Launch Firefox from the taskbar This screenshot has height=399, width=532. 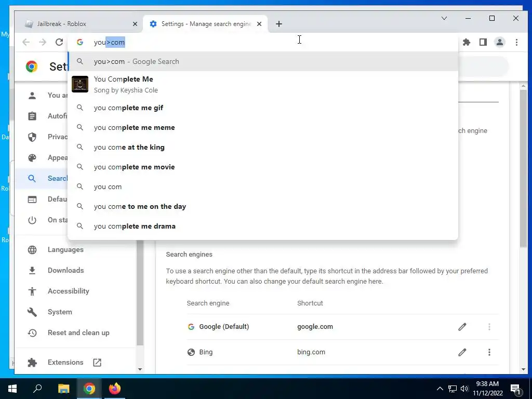115,389
